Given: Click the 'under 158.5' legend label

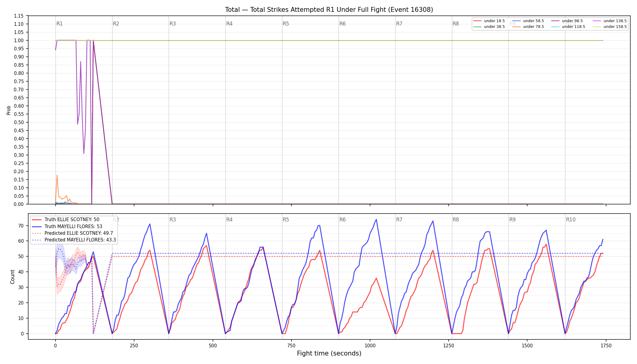Looking at the screenshot, I should pyautogui.click(x=615, y=27).
